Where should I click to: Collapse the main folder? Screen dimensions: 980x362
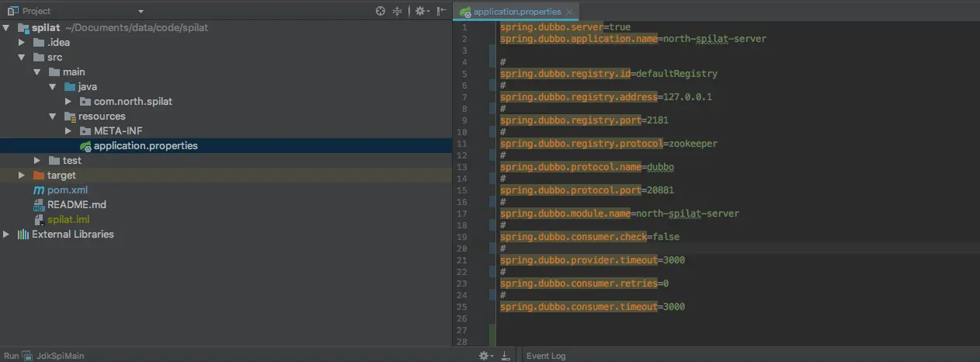click(x=37, y=71)
